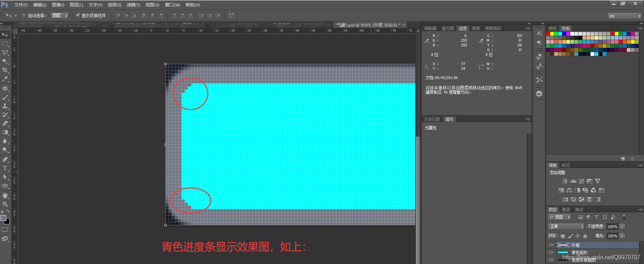Screen dimensions: 644x264
Task: Enable the 自动选择 checkbox
Action: click(24, 16)
